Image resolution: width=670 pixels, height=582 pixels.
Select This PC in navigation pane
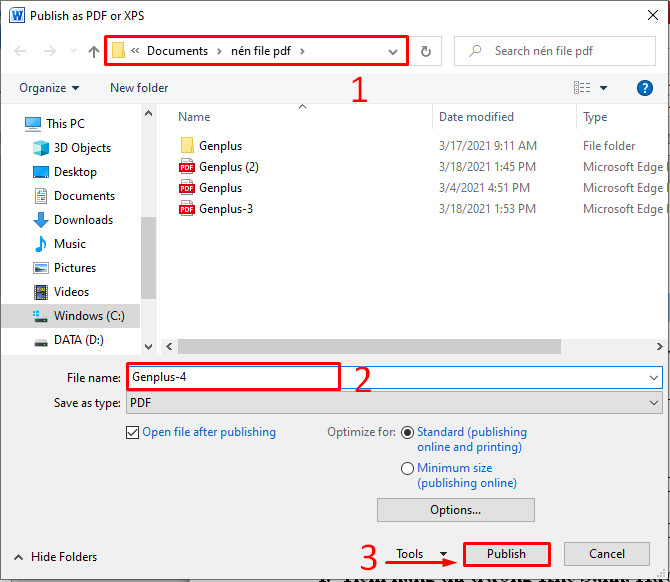coord(55,123)
